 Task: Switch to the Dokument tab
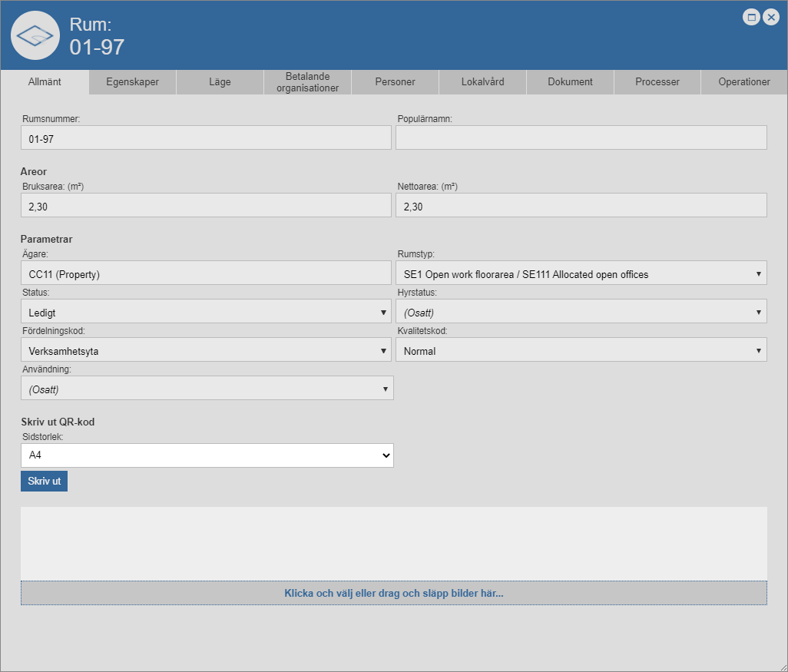pos(570,82)
